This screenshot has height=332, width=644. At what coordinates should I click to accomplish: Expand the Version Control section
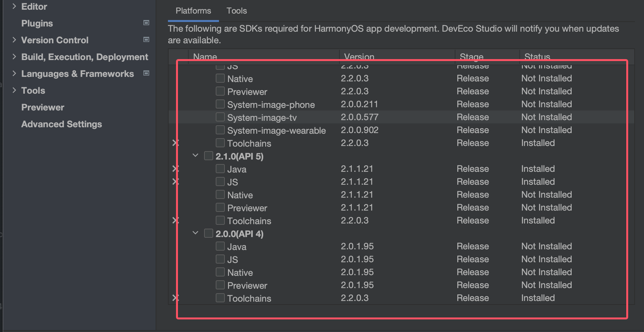14,40
